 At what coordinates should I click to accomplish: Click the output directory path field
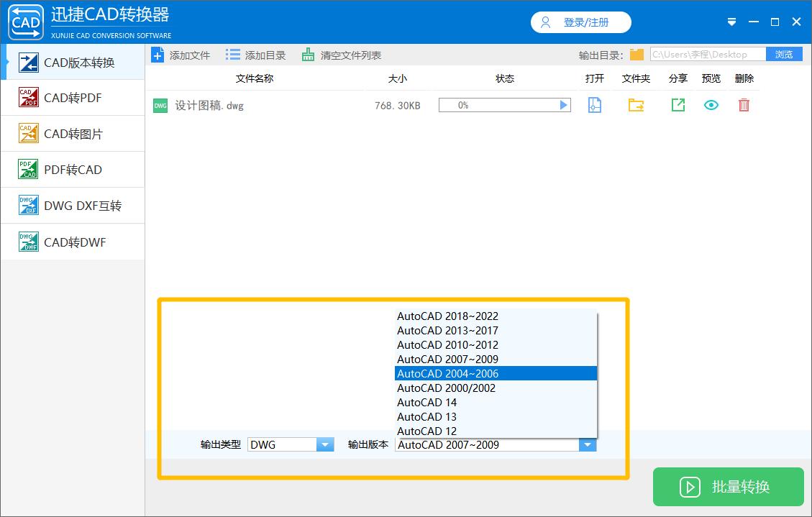tap(707, 53)
